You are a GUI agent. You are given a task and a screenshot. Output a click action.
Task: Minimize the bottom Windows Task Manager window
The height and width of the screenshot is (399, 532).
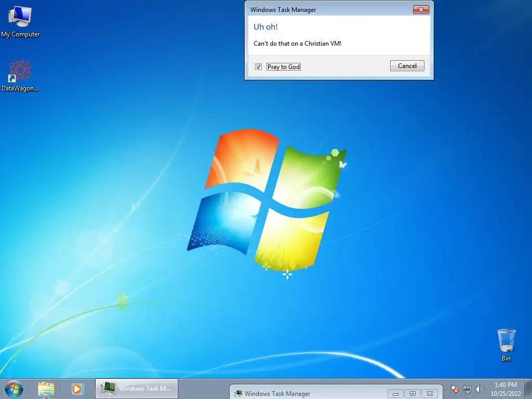(x=395, y=394)
